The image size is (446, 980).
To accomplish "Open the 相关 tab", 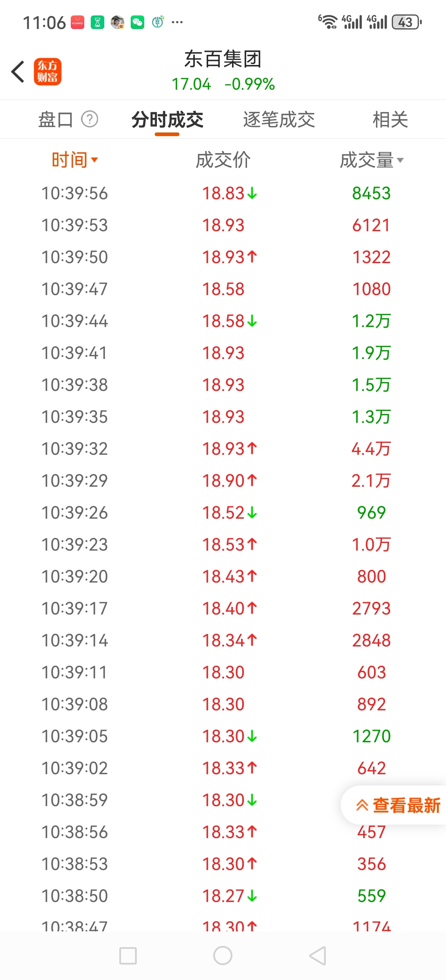I will [390, 120].
